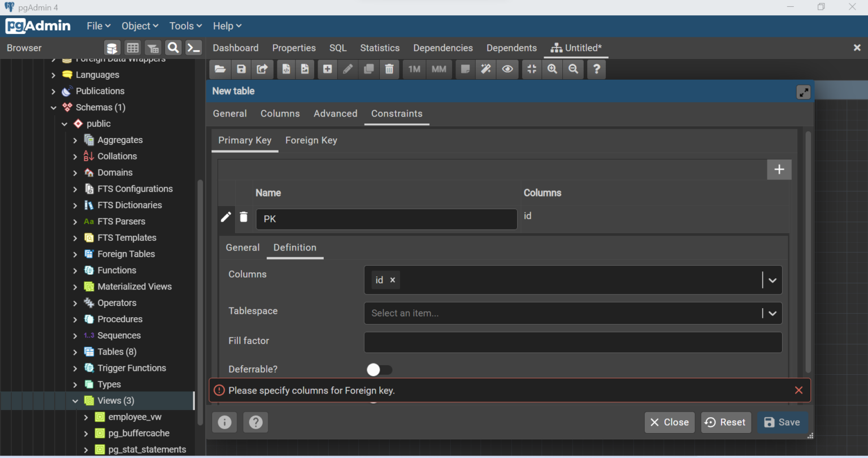This screenshot has width=868, height=458.
Task: Edit the PK constraint with the pencil icon
Action: pos(226,217)
